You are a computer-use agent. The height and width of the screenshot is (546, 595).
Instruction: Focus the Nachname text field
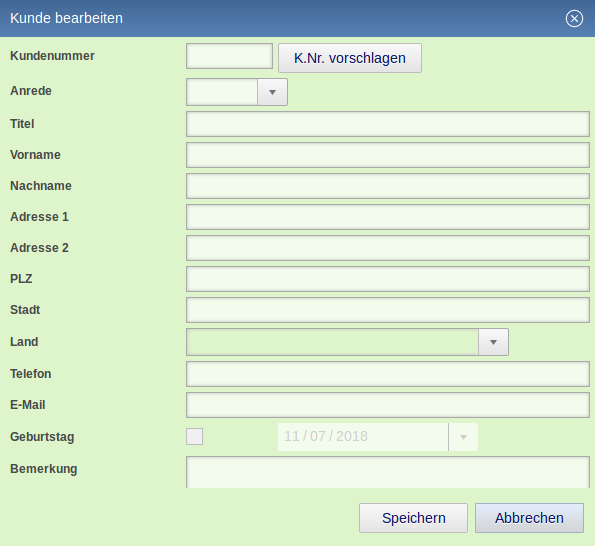pos(388,186)
